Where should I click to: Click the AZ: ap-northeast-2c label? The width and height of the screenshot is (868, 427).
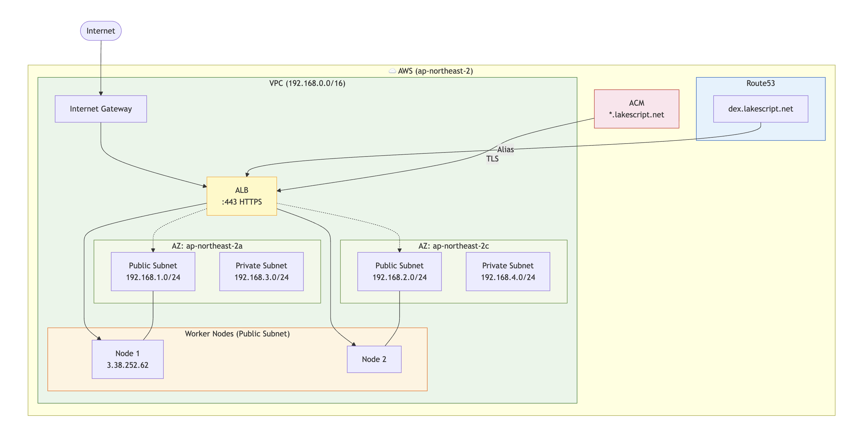(x=453, y=246)
